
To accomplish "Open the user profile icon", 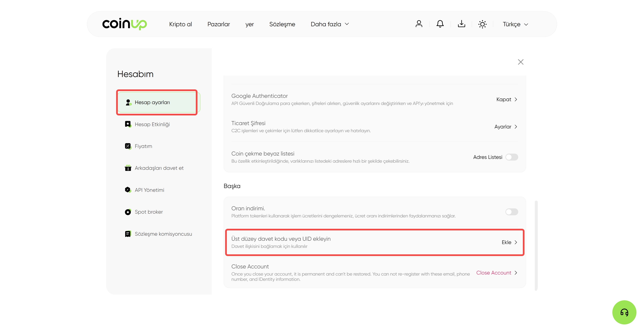I will pyautogui.click(x=419, y=24).
